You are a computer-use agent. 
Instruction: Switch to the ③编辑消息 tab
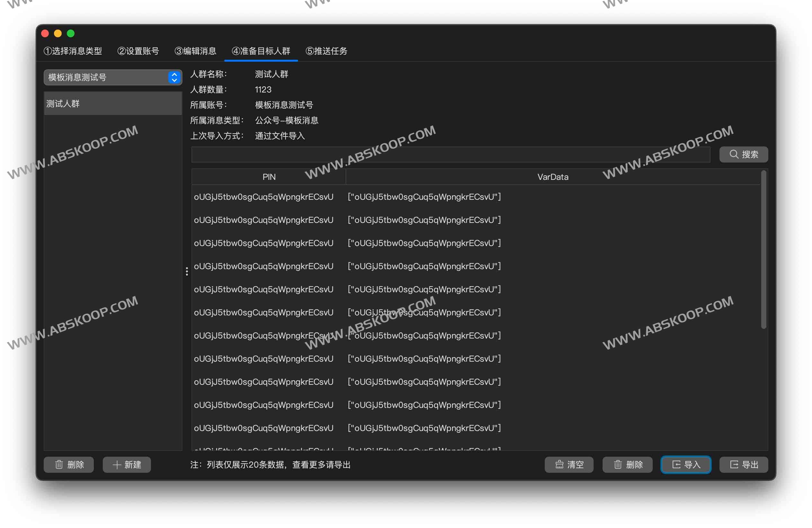coord(196,51)
